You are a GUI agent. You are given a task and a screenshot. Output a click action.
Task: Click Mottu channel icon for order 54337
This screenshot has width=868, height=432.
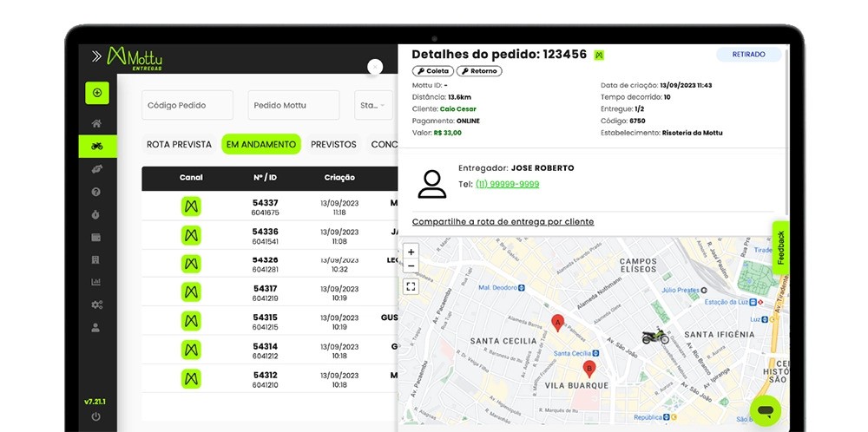point(191,206)
